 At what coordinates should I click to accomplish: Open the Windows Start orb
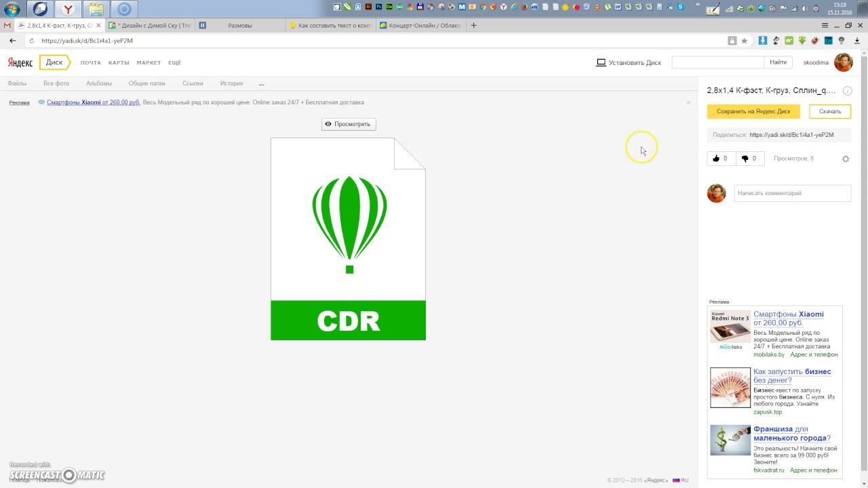(12, 9)
